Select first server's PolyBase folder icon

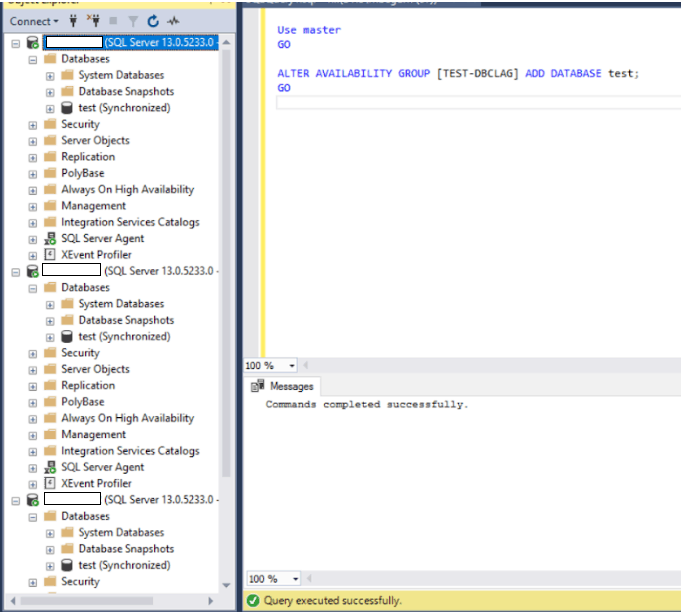[x=50, y=173]
